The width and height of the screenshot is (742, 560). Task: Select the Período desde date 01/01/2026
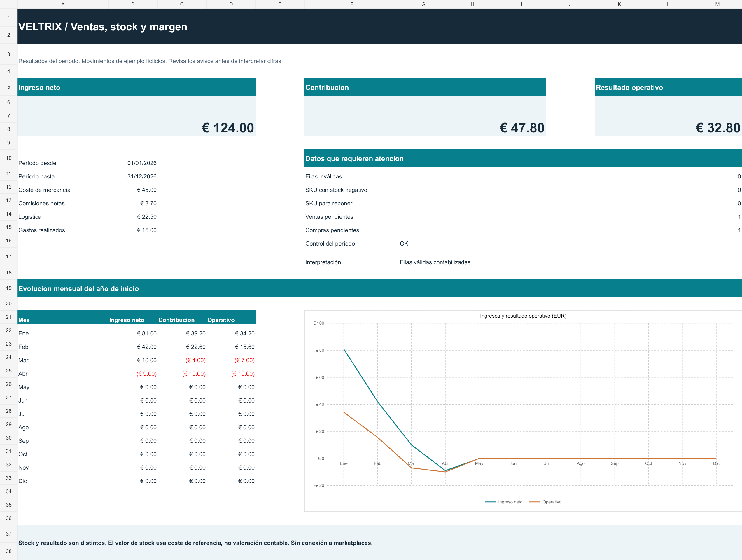point(142,163)
